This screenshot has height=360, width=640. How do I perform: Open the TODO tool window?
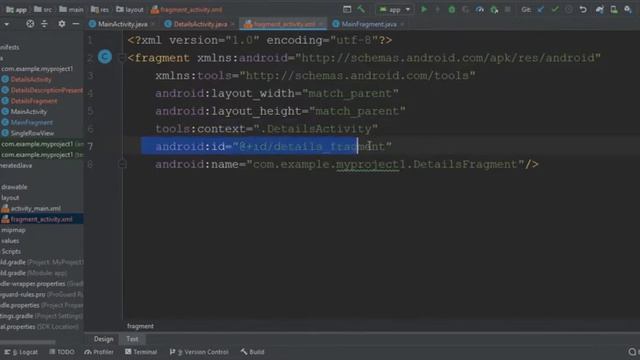click(x=62, y=352)
